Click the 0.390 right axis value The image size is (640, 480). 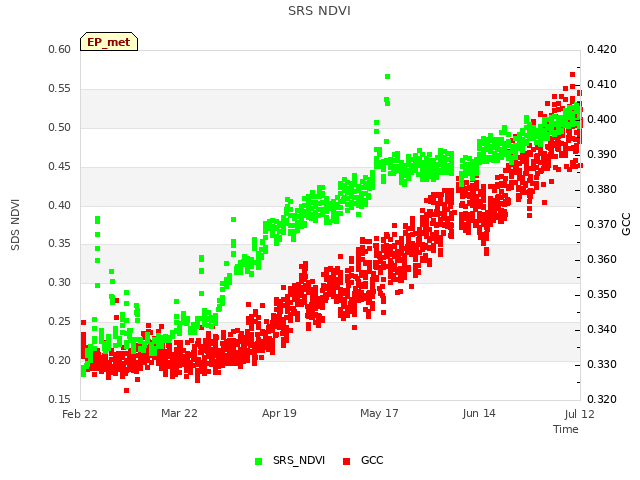pos(602,155)
